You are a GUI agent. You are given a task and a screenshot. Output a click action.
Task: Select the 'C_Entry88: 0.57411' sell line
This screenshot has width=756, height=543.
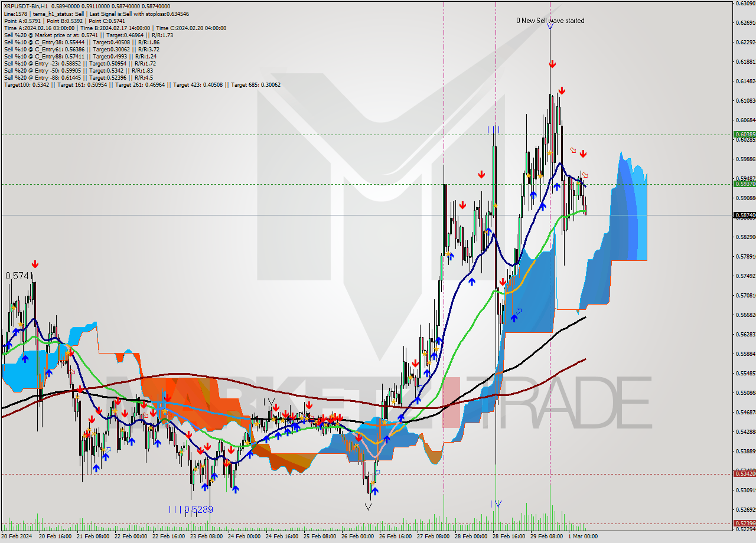(80, 56)
